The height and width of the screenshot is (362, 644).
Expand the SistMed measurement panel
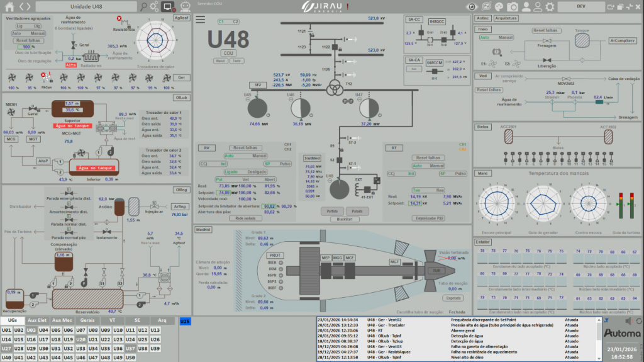[311, 158]
